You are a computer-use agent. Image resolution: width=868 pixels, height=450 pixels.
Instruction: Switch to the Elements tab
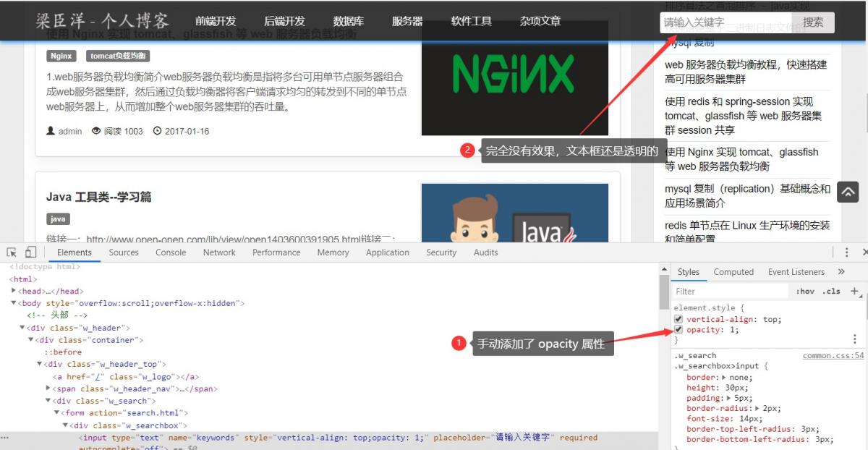[x=75, y=252]
